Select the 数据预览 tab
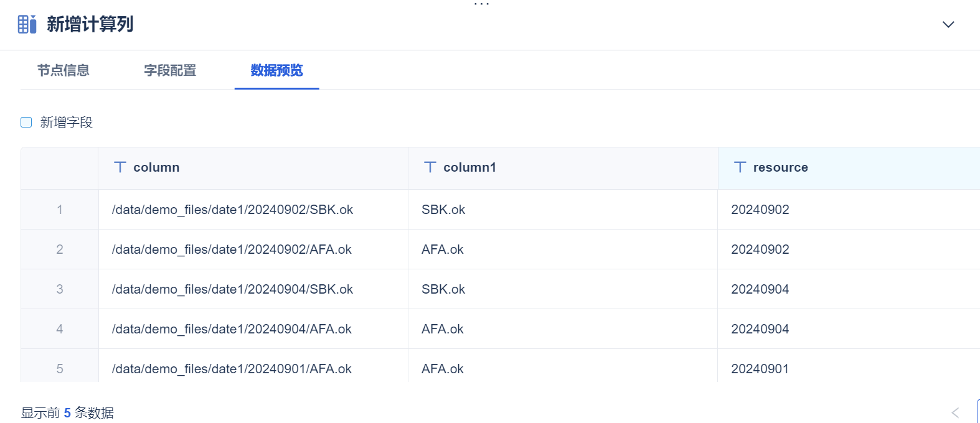The width and height of the screenshot is (980, 423). point(276,70)
